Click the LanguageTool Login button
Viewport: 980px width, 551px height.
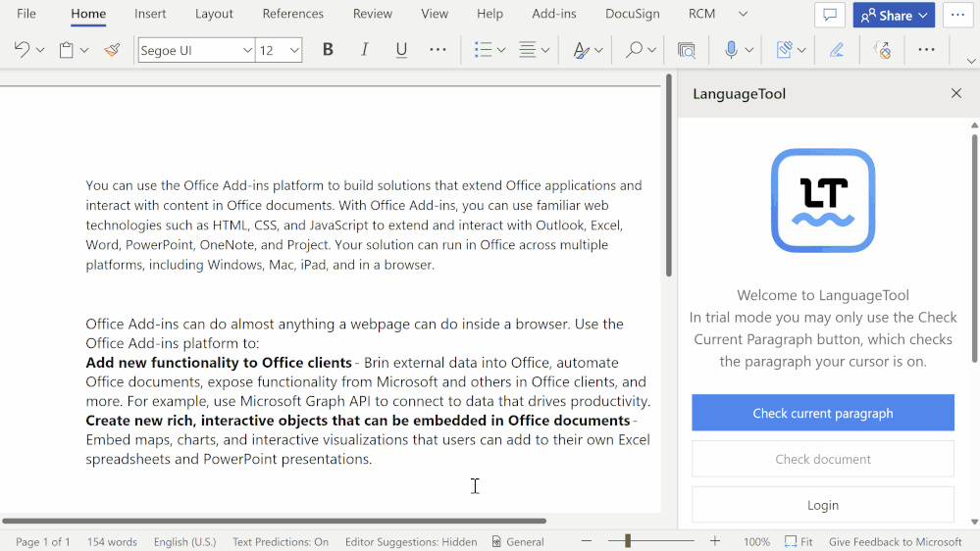click(823, 505)
